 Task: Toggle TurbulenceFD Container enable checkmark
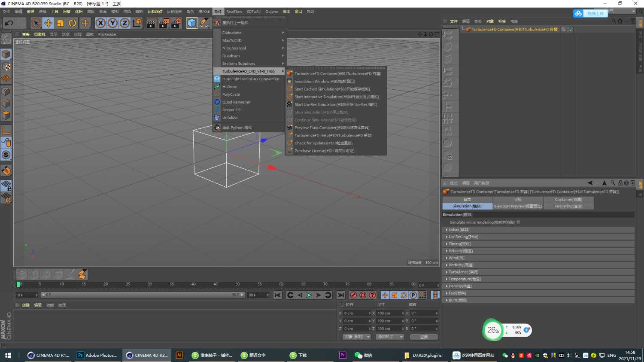coord(571,30)
